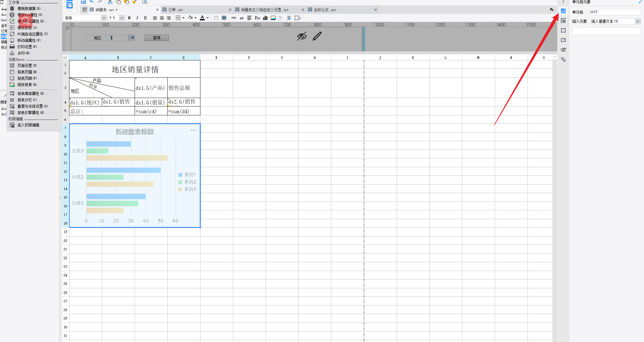Insert a chart via bar chart icon
Image resolution: width=644 pixels, height=342 pixels.
coord(265,18)
